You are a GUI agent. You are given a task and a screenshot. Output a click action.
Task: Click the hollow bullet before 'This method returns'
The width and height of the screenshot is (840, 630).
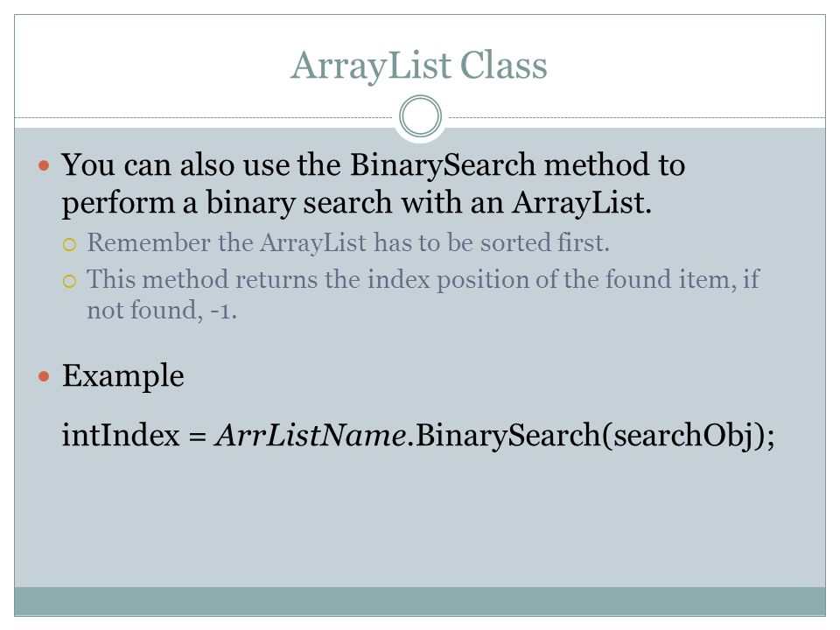pyautogui.click(x=70, y=281)
